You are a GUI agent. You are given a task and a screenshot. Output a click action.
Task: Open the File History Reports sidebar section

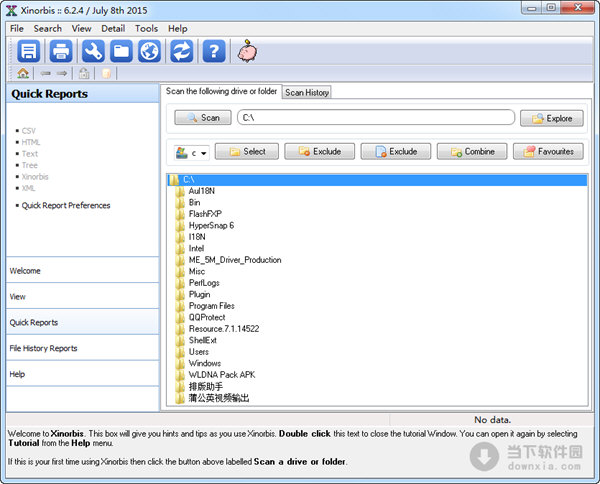click(83, 348)
